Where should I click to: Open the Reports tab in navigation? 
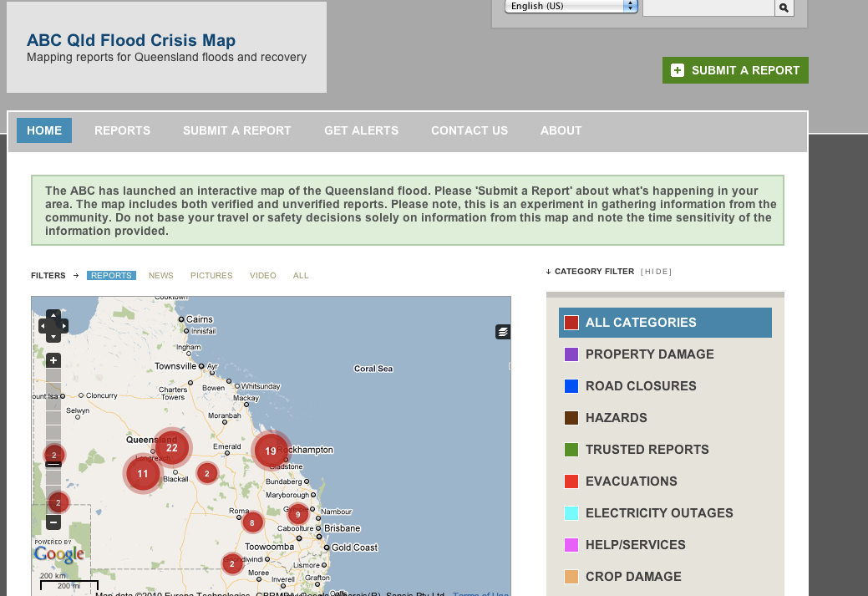click(x=122, y=130)
